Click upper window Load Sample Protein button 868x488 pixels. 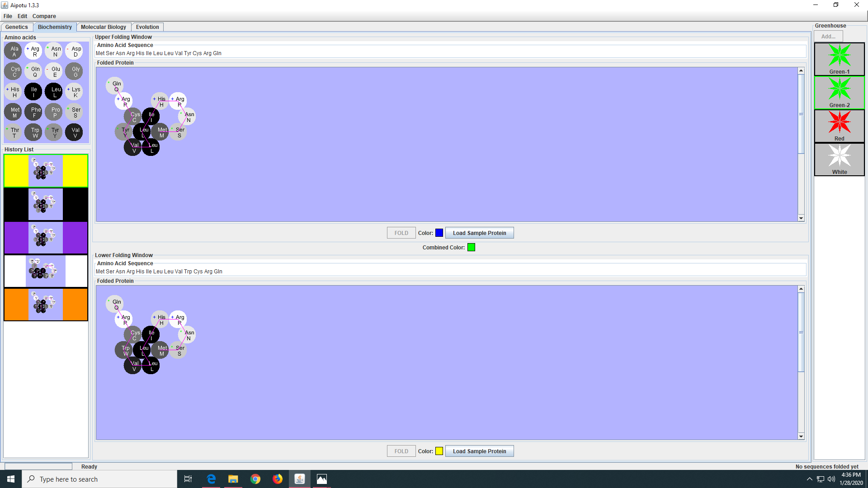point(479,233)
